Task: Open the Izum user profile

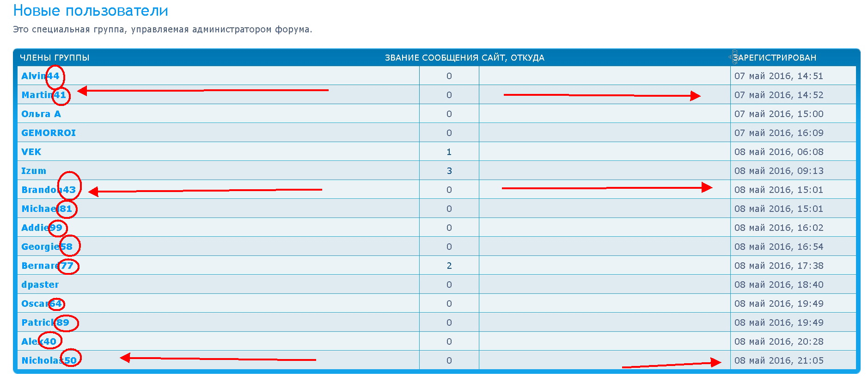Action: pyautogui.click(x=34, y=171)
